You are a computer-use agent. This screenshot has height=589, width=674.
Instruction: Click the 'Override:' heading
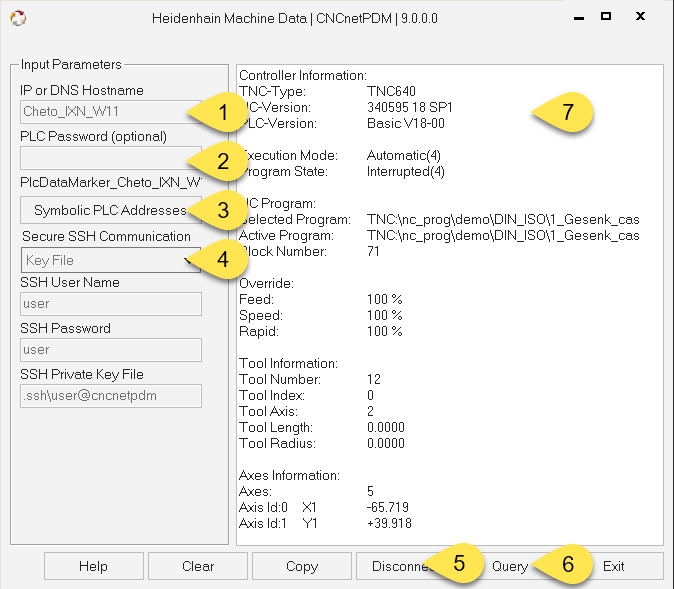pos(267,284)
